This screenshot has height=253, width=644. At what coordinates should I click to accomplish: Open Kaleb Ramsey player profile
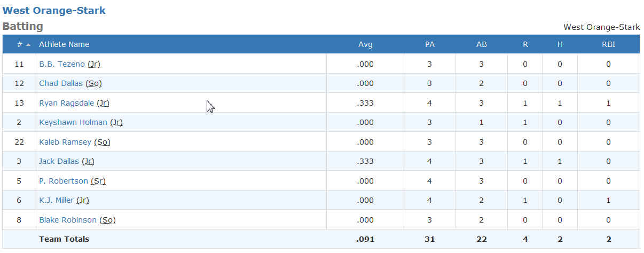tap(65, 142)
